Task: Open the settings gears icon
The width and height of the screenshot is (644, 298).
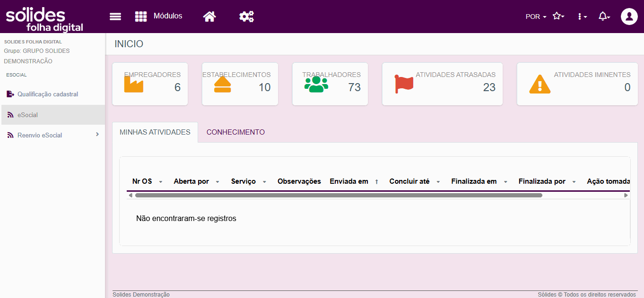Action: pyautogui.click(x=246, y=17)
